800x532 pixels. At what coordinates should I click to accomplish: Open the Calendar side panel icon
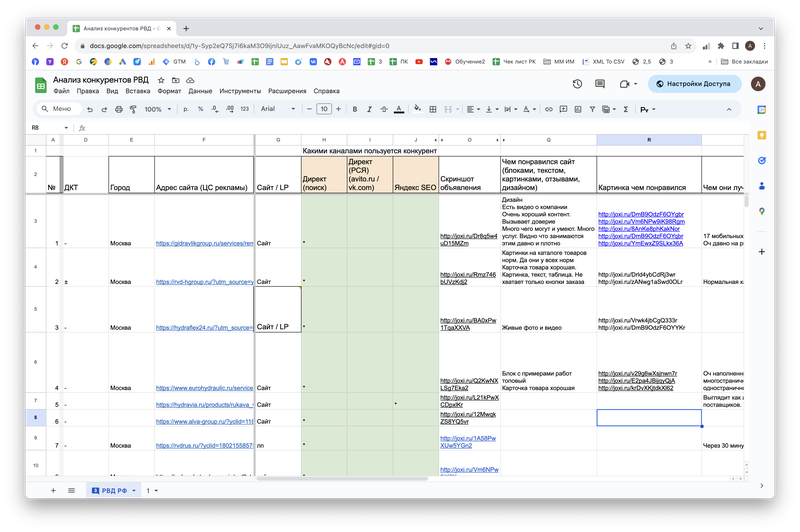(x=762, y=110)
